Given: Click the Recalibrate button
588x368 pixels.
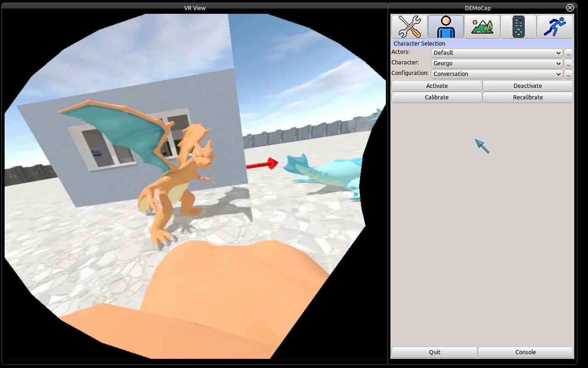Looking at the screenshot, I should (x=528, y=98).
